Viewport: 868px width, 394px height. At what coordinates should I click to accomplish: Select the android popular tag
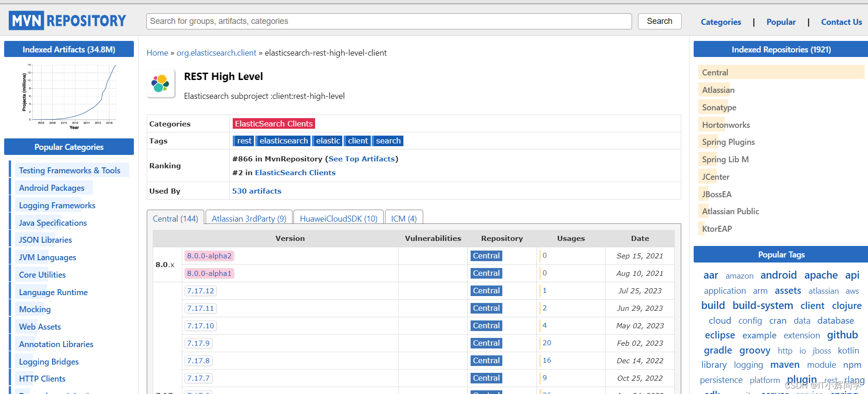(x=778, y=275)
